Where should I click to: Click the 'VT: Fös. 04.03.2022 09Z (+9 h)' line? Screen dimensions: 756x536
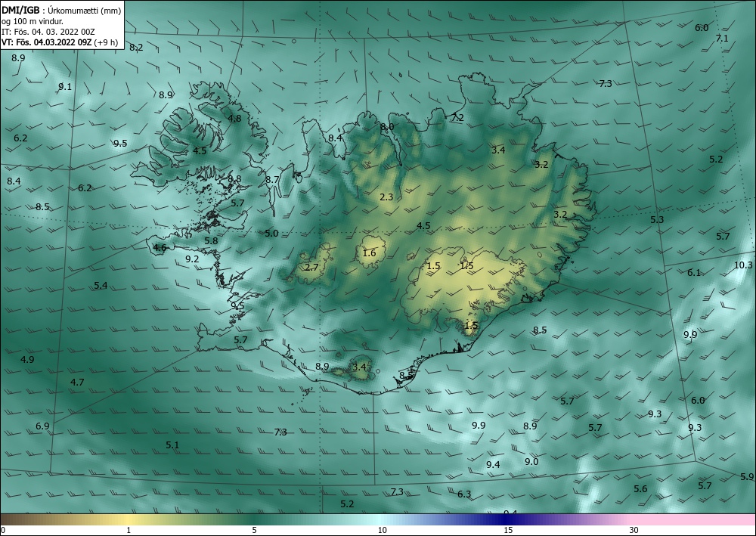pyautogui.click(x=60, y=42)
